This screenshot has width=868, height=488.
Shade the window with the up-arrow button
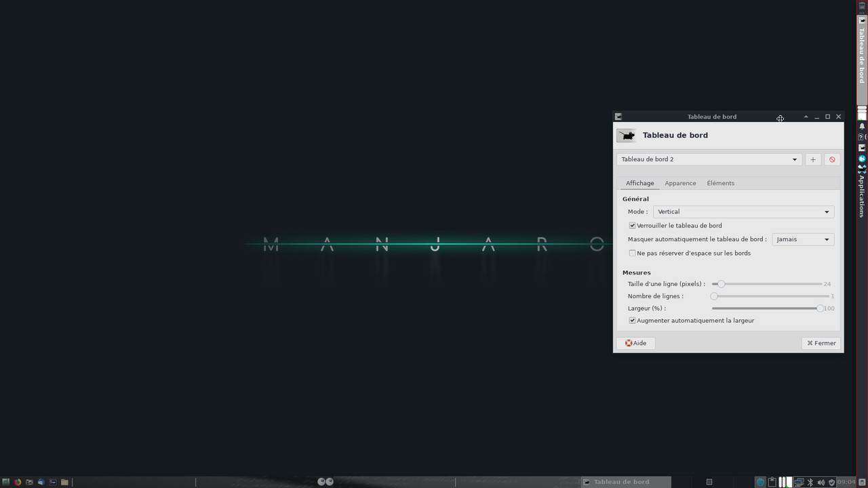coord(806,117)
